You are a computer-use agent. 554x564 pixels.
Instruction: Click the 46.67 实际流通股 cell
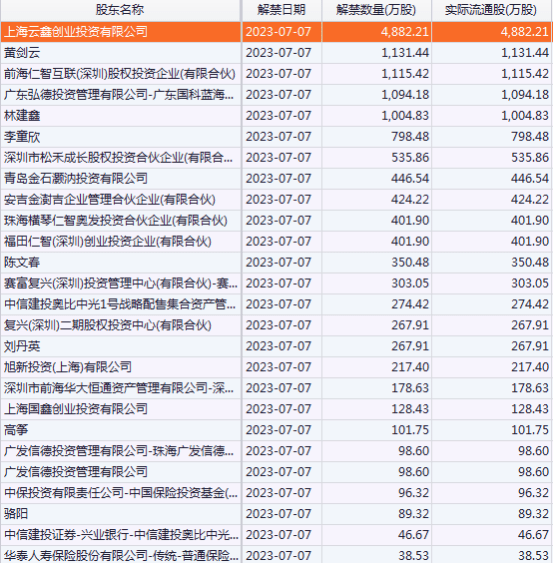pyautogui.click(x=492, y=535)
